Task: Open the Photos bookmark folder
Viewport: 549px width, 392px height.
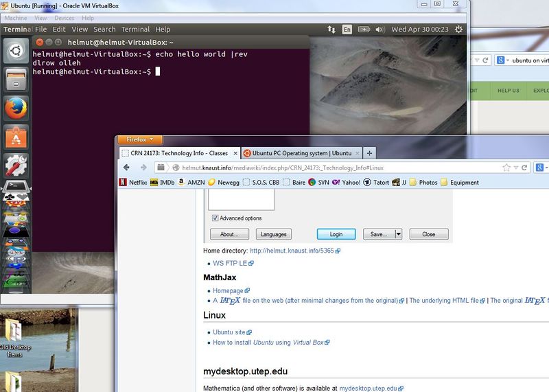Action: [x=423, y=182]
